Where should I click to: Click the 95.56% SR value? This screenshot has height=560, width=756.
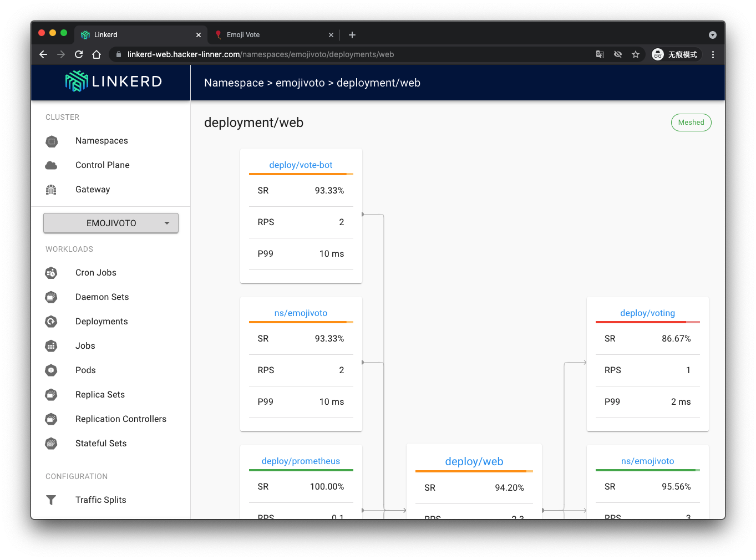(676, 487)
